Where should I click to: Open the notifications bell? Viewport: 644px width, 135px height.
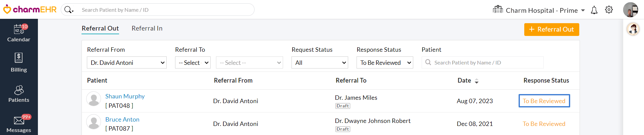tap(594, 10)
